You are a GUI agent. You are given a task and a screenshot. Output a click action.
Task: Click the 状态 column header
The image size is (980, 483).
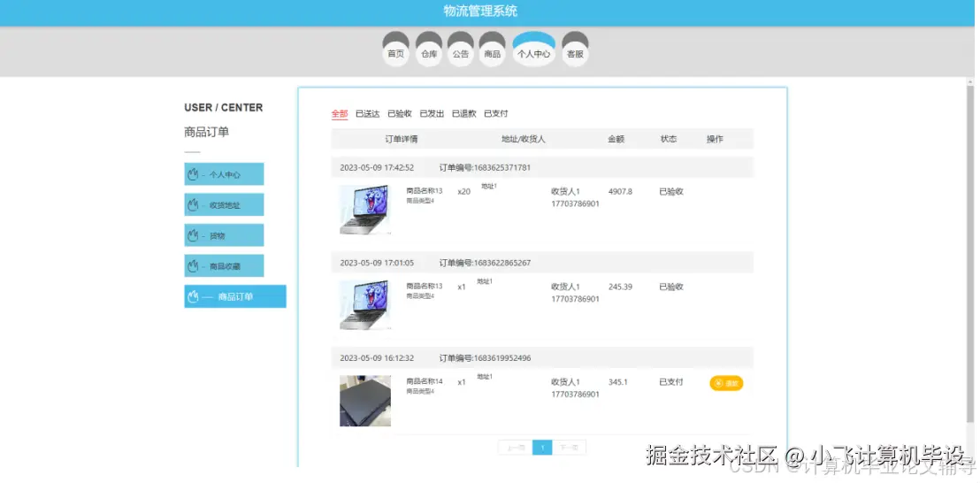click(669, 139)
